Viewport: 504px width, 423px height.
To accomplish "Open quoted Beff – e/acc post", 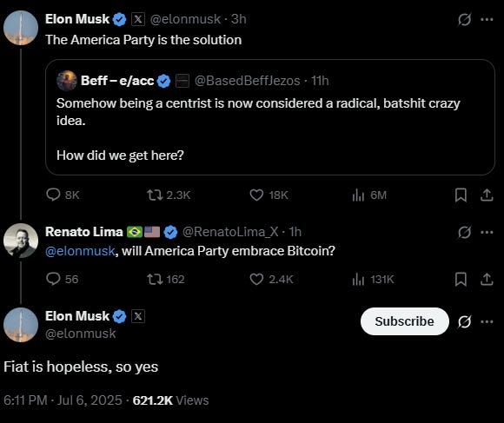I will (x=269, y=117).
